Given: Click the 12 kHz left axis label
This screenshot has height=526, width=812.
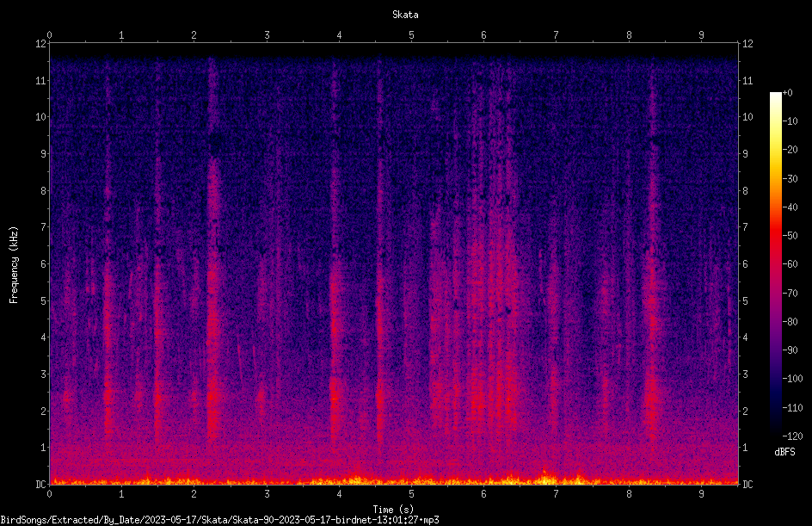Looking at the screenshot, I should (x=41, y=44).
